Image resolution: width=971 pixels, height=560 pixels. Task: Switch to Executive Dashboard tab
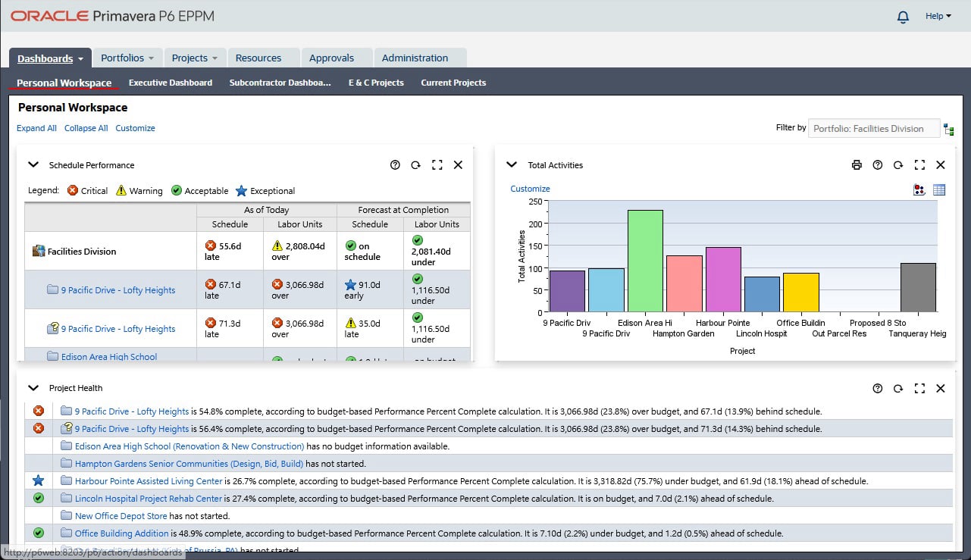[x=171, y=83]
